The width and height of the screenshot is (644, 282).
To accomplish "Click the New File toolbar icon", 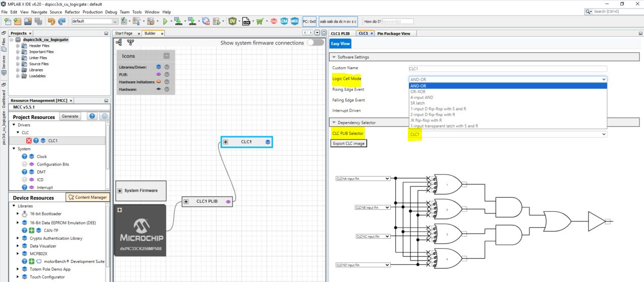I will click(8, 22).
